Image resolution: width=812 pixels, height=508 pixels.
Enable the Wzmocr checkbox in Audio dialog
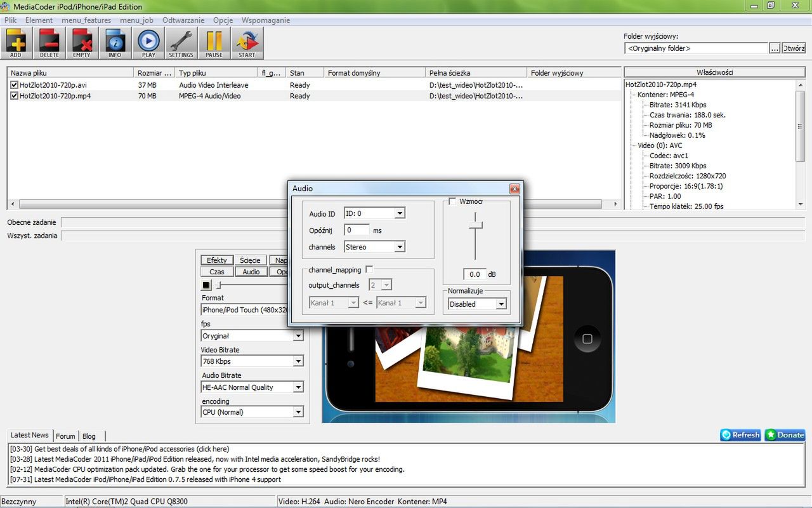coord(452,201)
